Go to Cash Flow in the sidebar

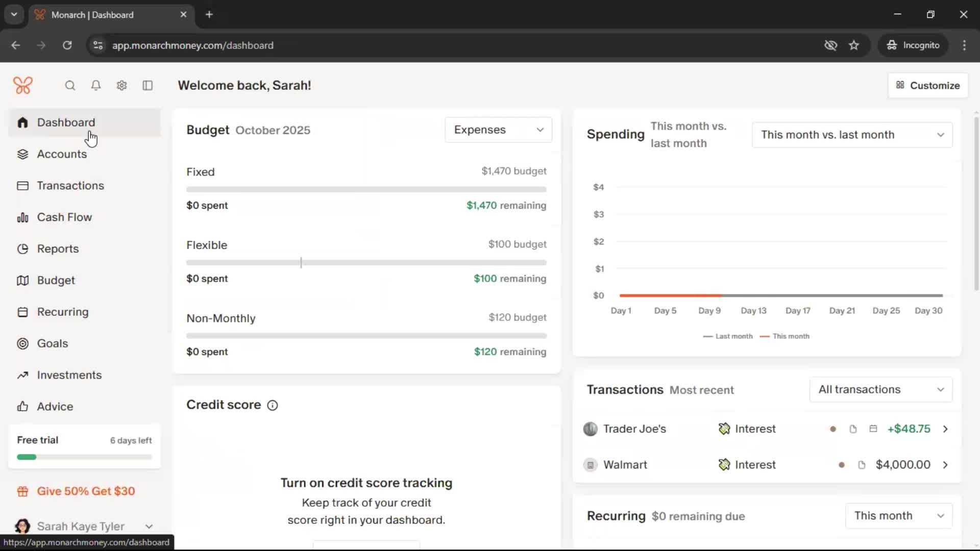[x=64, y=217]
